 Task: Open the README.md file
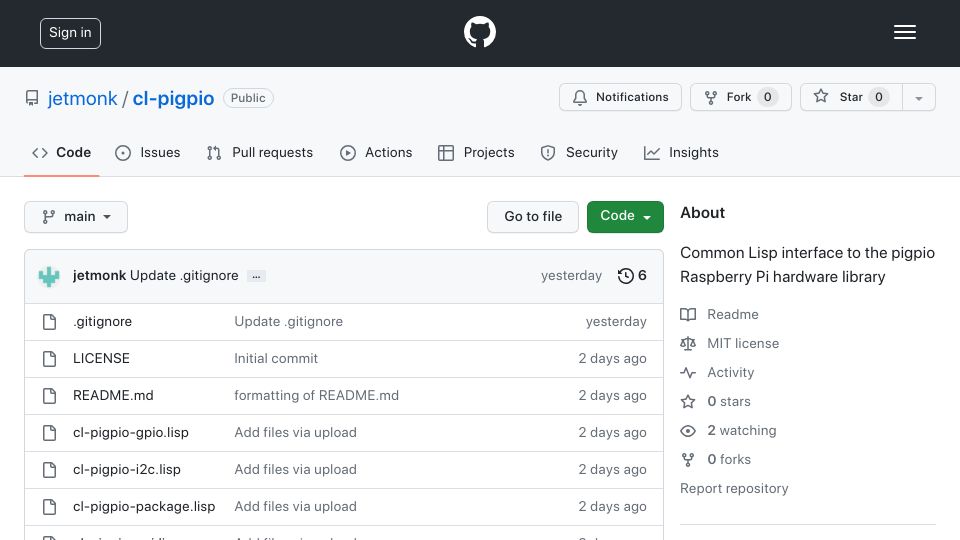coord(113,396)
